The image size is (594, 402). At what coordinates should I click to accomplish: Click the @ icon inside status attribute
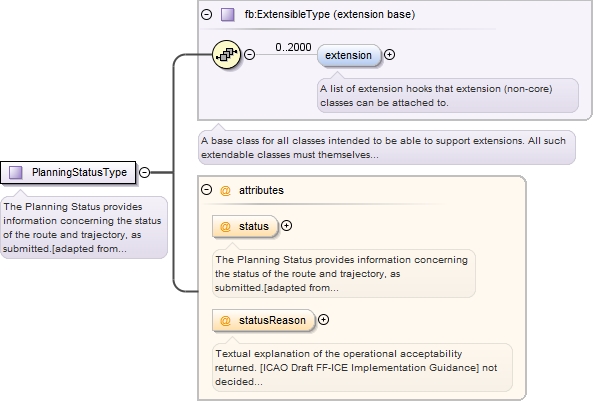[x=225, y=227]
